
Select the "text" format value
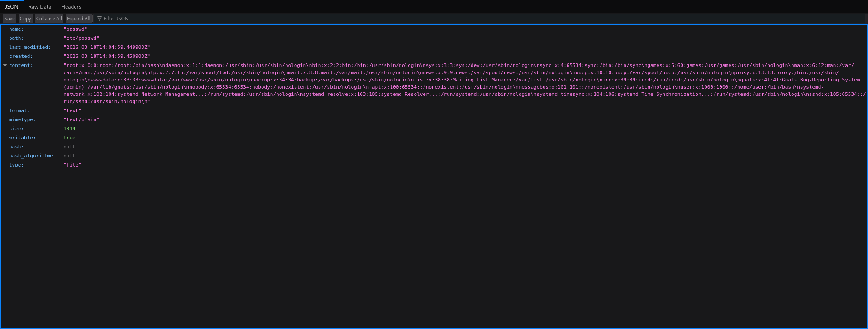pyautogui.click(x=72, y=110)
